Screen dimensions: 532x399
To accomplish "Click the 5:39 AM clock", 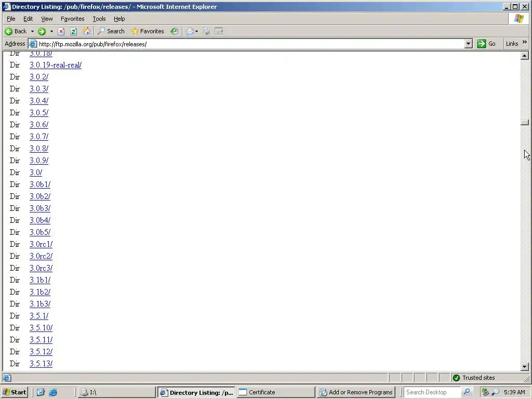I will [514, 392].
